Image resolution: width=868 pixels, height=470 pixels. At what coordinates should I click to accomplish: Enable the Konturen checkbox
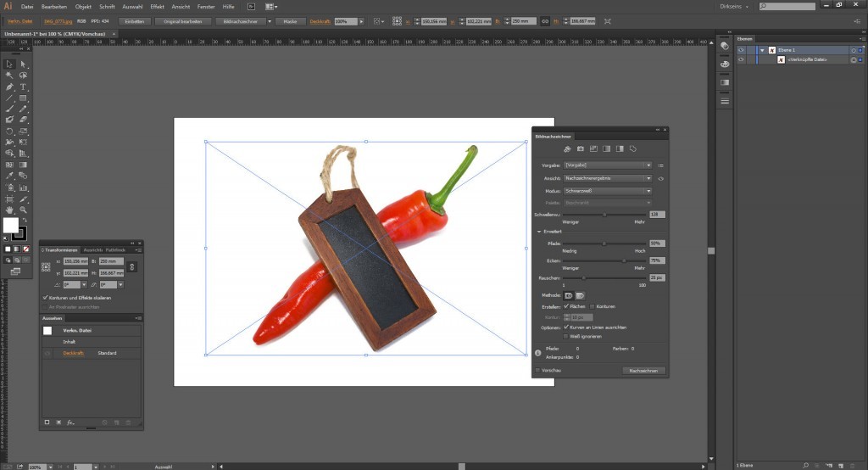tap(593, 306)
